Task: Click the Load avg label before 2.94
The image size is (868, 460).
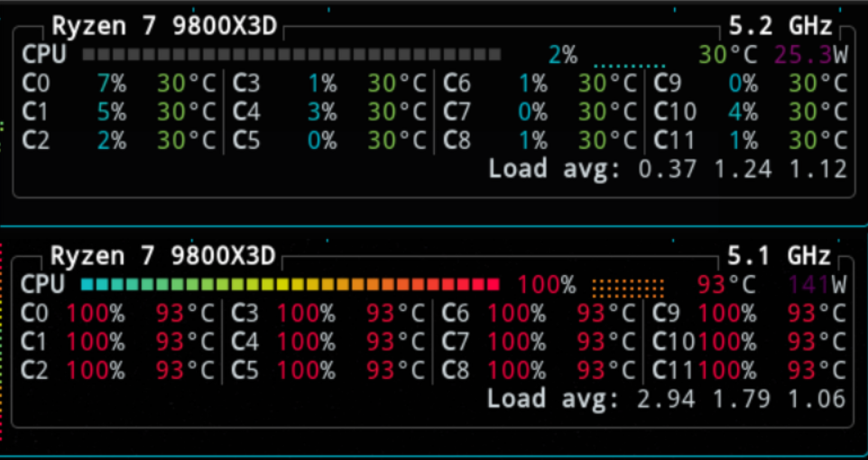Action: pos(554,399)
